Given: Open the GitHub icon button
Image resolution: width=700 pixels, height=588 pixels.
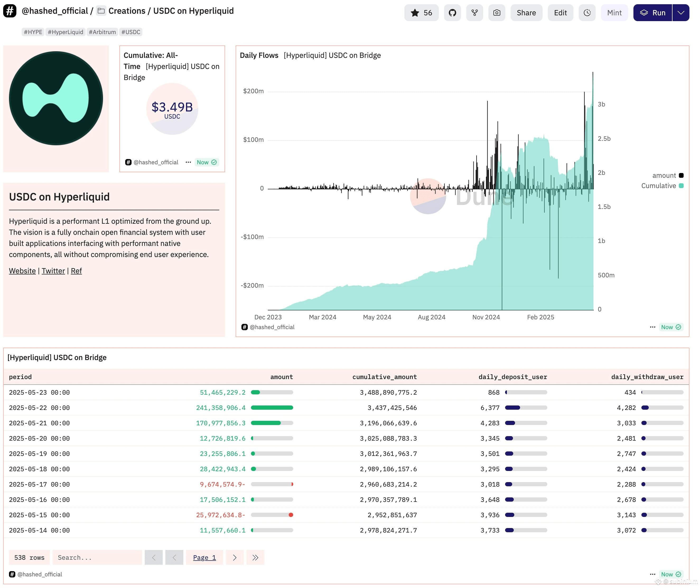Looking at the screenshot, I should pos(452,13).
